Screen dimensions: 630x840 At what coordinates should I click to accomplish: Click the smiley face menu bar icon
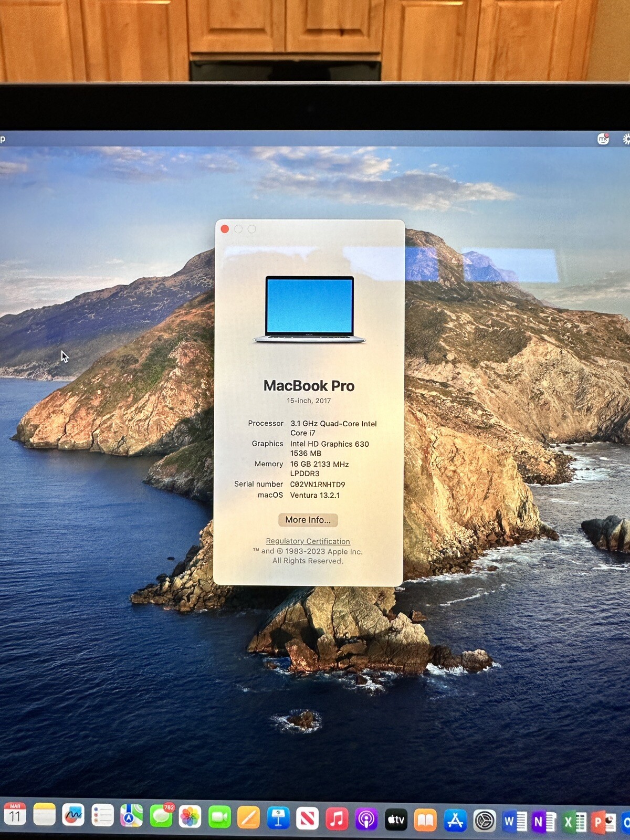point(603,139)
